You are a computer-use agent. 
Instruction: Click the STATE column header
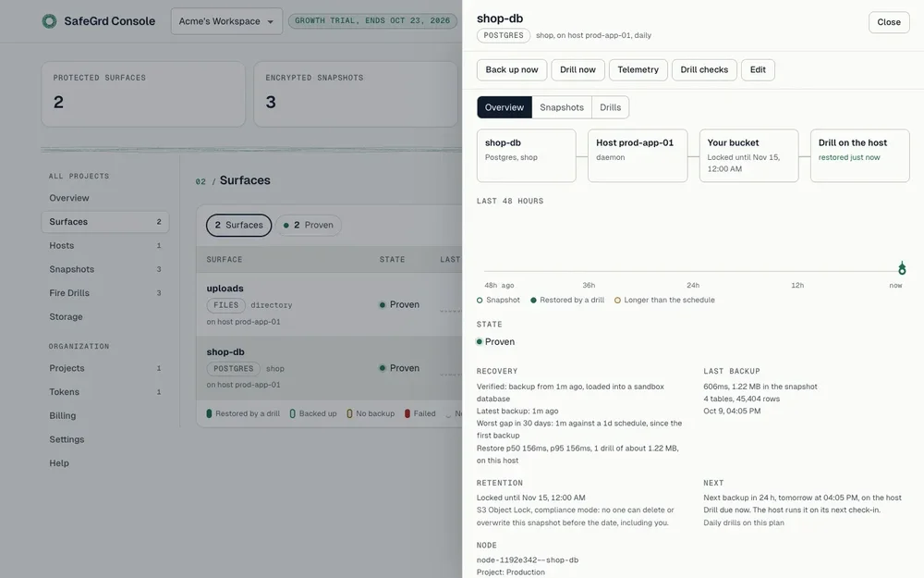pos(392,260)
